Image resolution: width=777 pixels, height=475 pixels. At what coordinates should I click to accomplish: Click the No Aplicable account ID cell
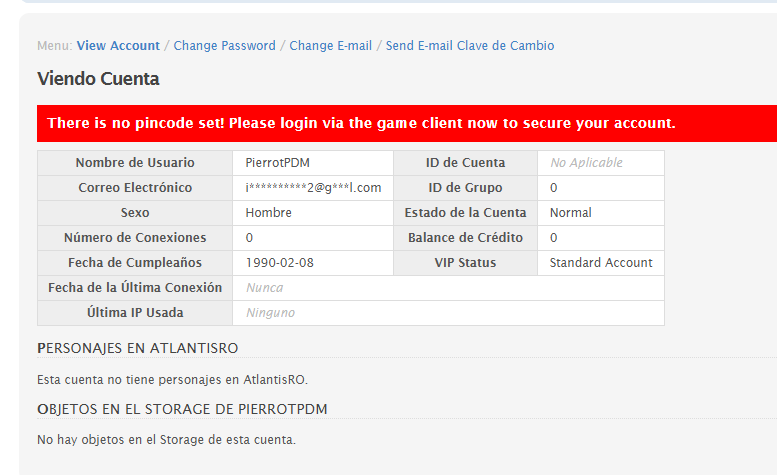click(601, 163)
